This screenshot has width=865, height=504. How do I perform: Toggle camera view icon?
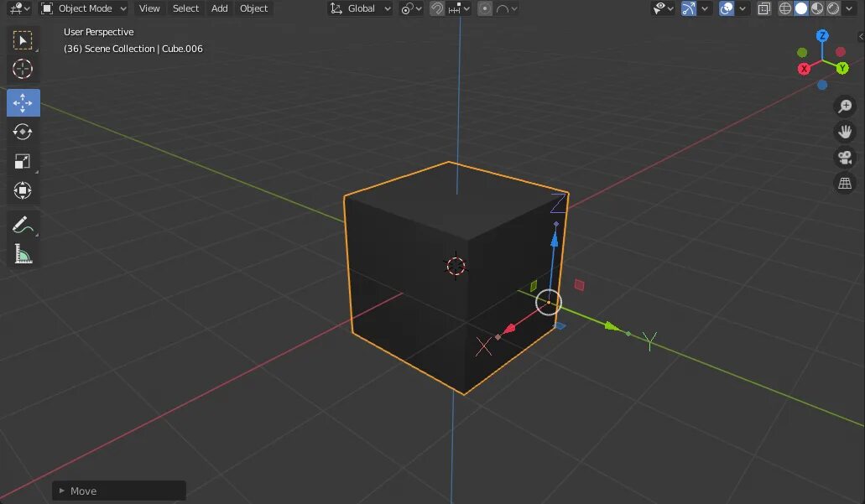coord(845,157)
